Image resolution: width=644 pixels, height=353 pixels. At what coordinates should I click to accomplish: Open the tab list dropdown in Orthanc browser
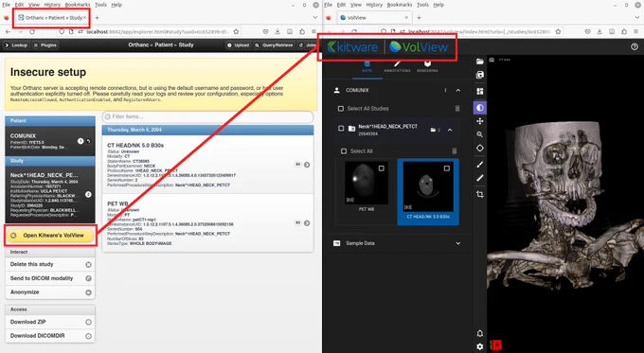point(315,18)
